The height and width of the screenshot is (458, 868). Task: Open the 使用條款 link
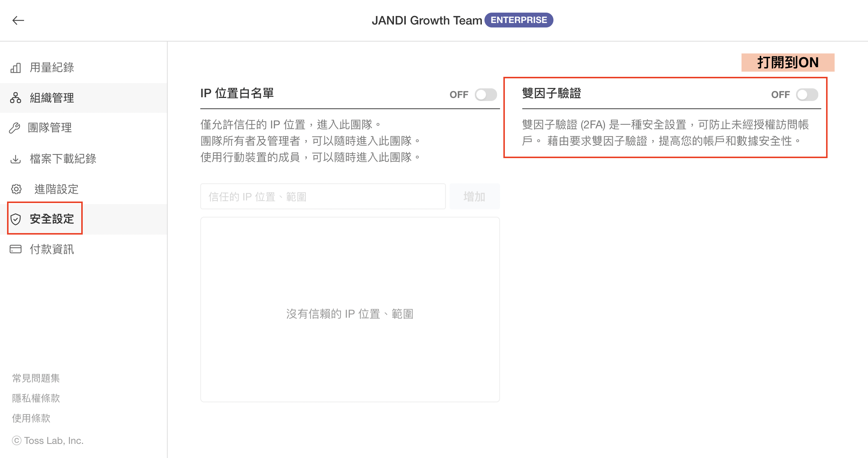(x=31, y=418)
